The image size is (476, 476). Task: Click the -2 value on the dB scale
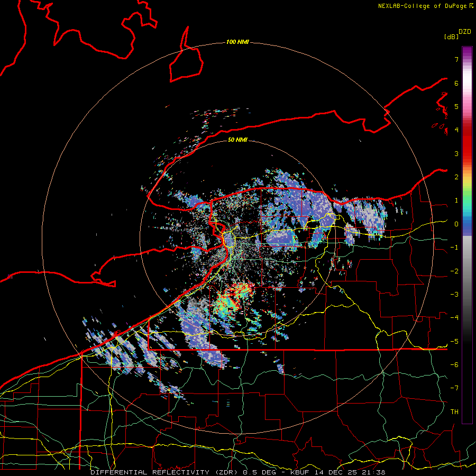pos(454,271)
